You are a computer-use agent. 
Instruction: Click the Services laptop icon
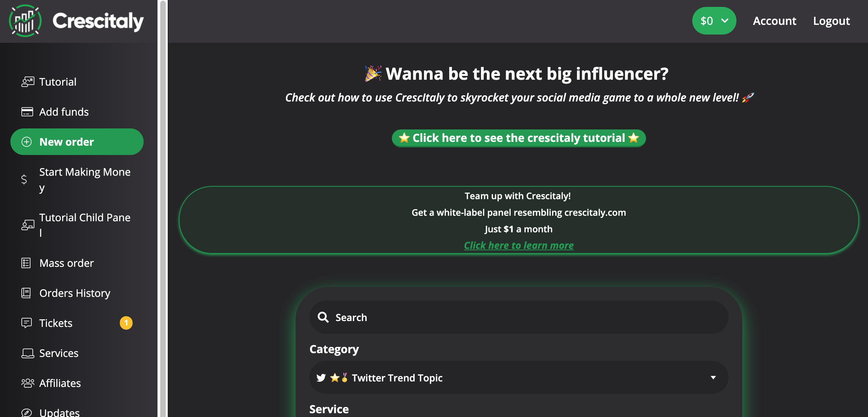point(28,353)
